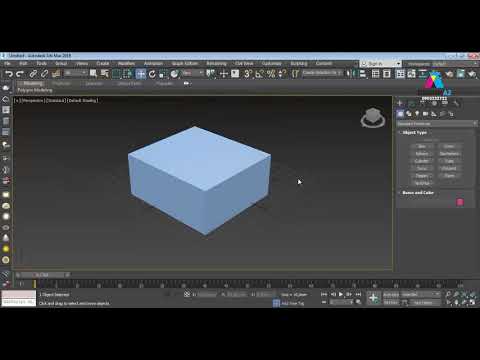Toggle Absolute/Offset transform type-in mode
480x360 pixels.
tap(187, 294)
